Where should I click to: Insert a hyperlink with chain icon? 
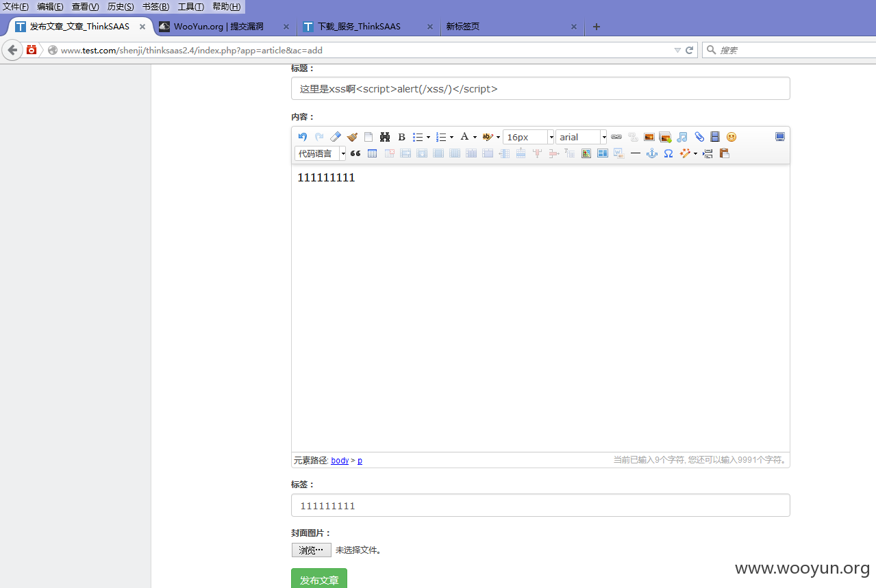[616, 137]
